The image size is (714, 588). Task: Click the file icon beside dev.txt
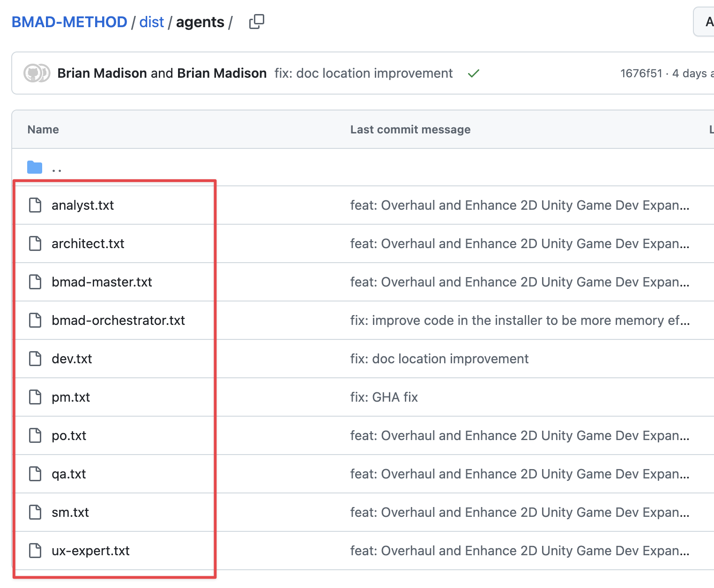coord(35,359)
